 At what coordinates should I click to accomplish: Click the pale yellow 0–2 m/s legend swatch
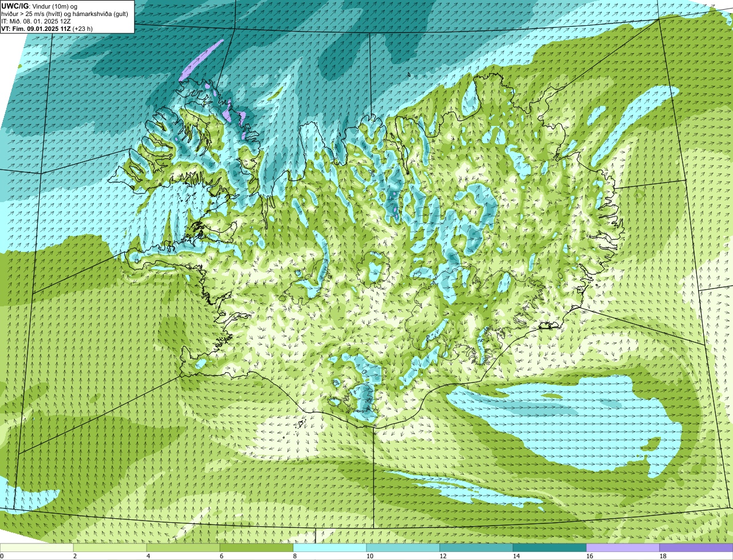click(37, 547)
